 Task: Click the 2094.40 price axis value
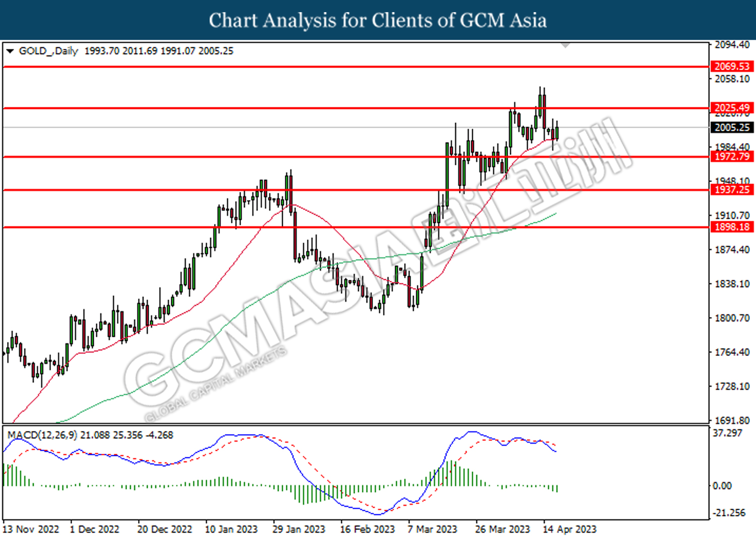(732, 45)
